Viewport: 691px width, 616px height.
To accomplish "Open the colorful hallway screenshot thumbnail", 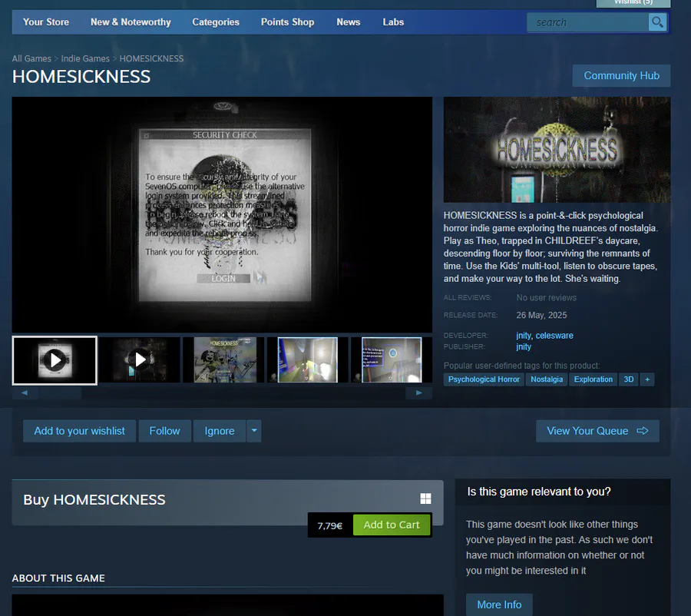I will pos(308,359).
